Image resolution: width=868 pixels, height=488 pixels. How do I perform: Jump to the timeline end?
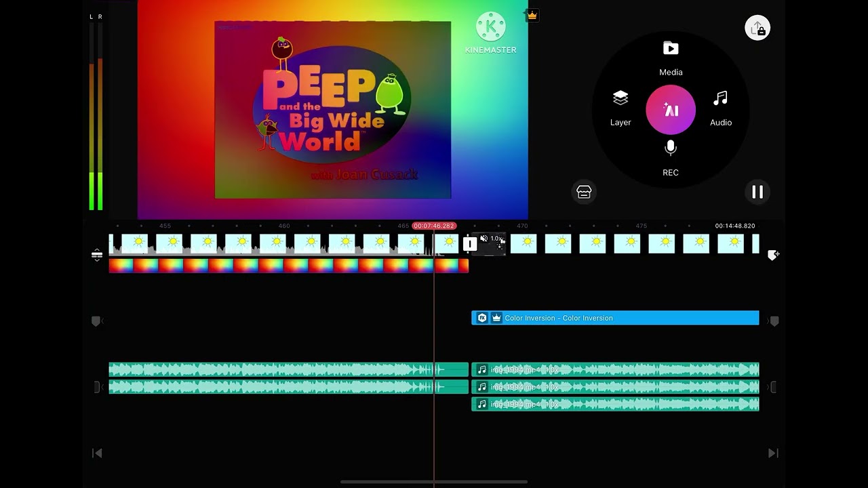pos(773,453)
